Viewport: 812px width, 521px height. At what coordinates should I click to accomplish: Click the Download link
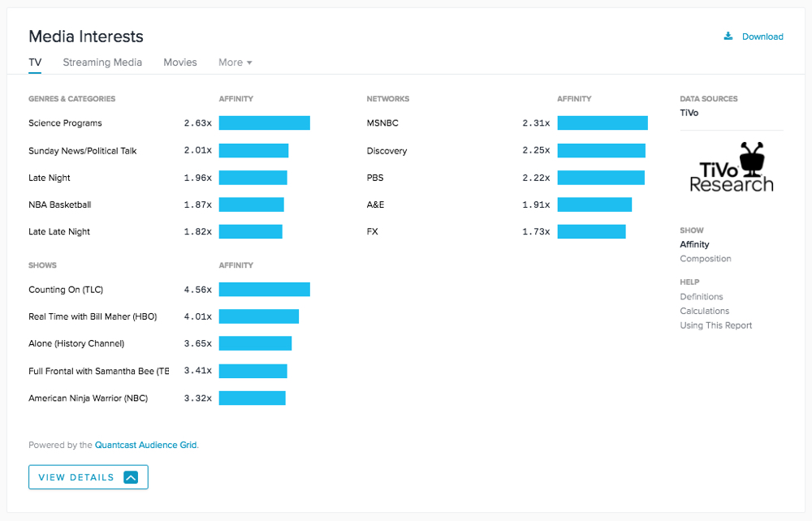tap(762, 37)
